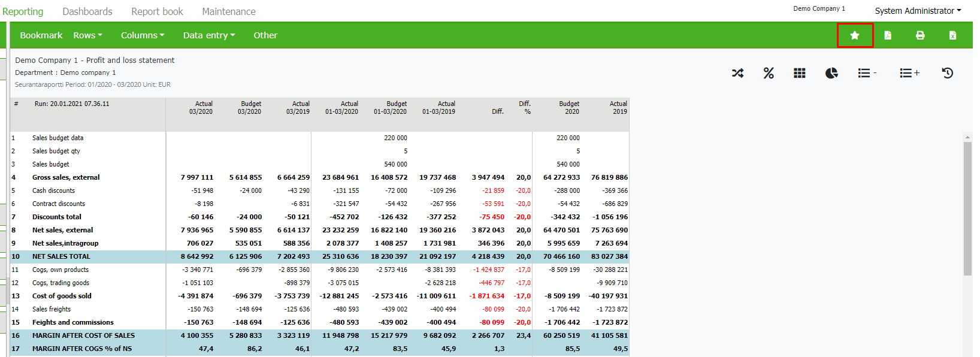980x357 pixels.
Task: Click the history restore icon
Action: click(947, 73)
